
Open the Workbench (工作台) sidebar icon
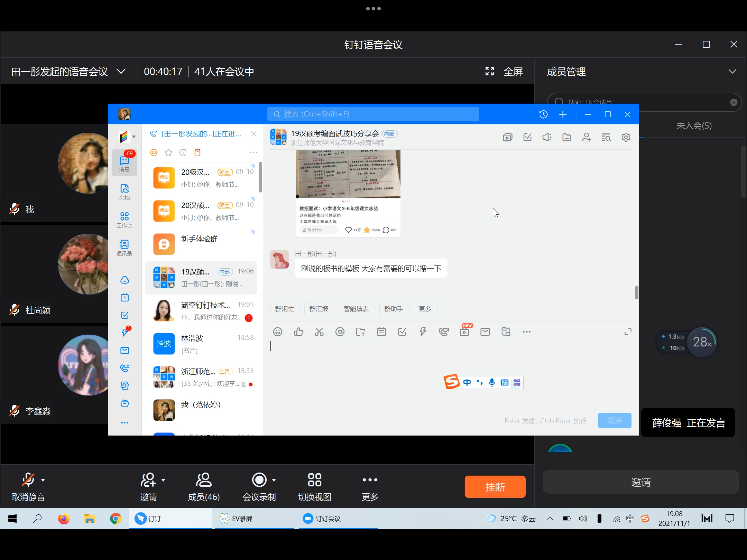(x=124, y=220)
